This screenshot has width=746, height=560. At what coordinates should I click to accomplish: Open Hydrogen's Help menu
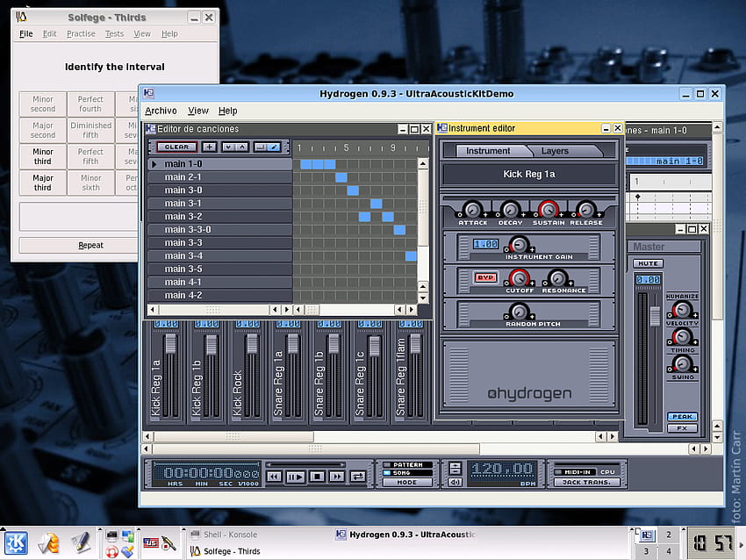228,111
